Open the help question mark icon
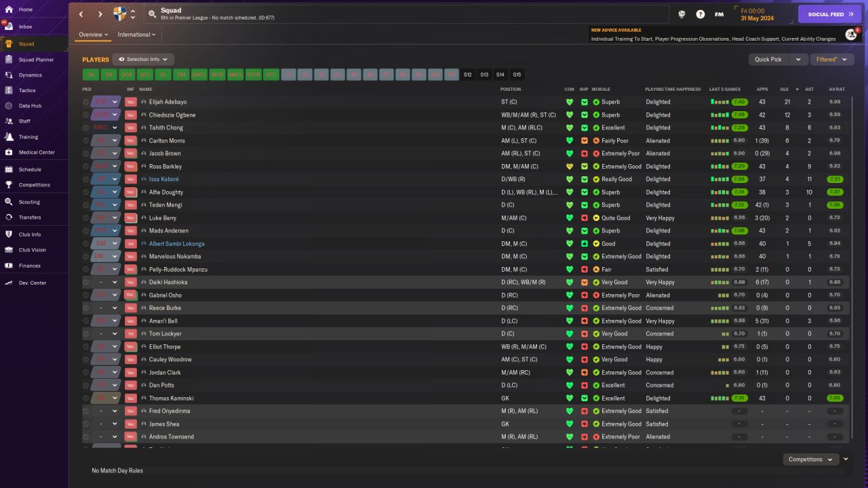The height and width of the screenshot is (488, 868). [701, 14]
